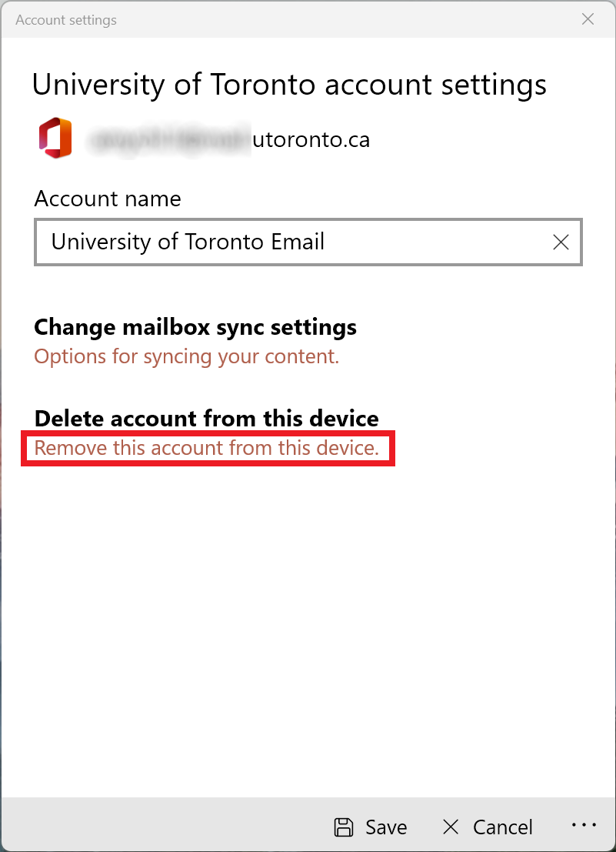Click the blurred email username portion
Screen dimensions: 616x852
click(x=169, y=140)
